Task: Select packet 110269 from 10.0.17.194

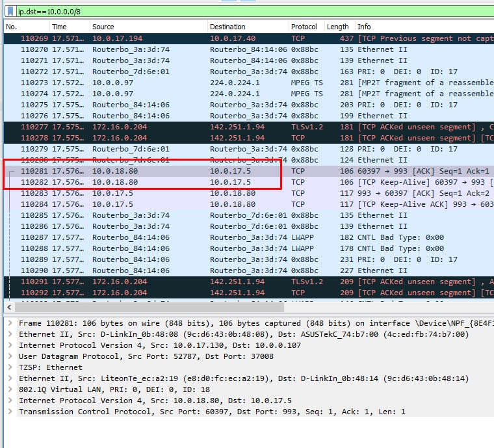Action: [249, 38]
